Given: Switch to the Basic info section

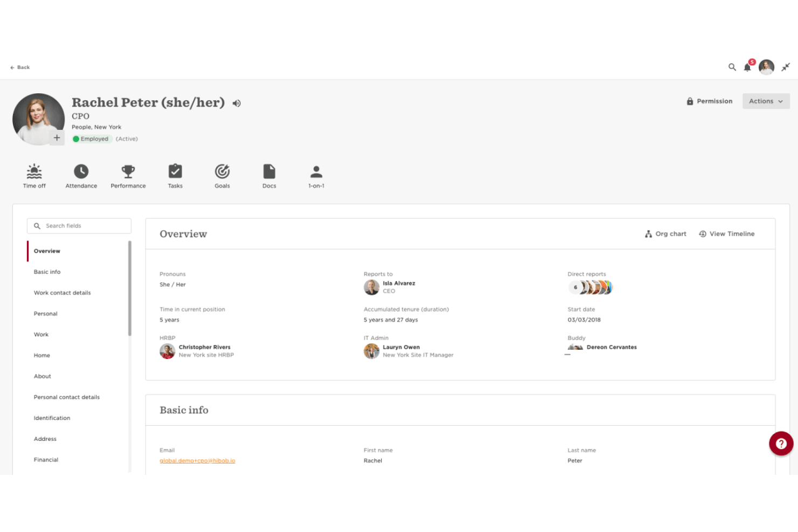Looking at the screenshot, I should pyautogui.click(x=47, y=272).
